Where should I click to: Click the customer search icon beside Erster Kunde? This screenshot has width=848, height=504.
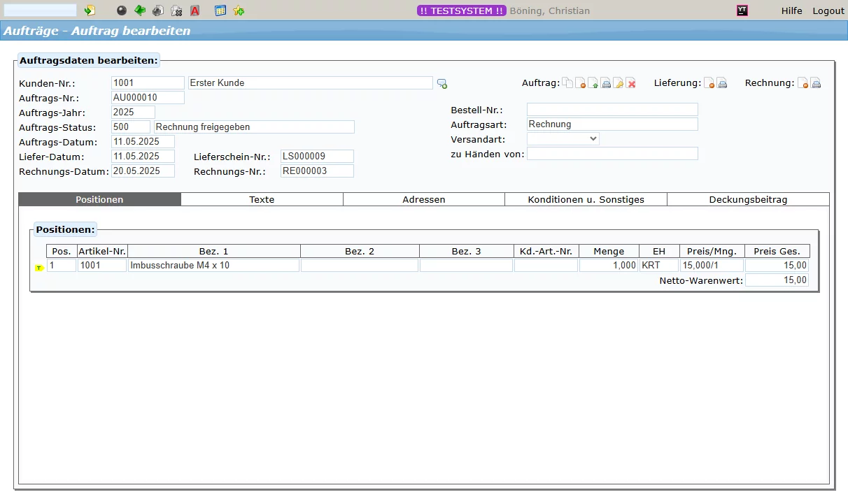click(442, 84)
